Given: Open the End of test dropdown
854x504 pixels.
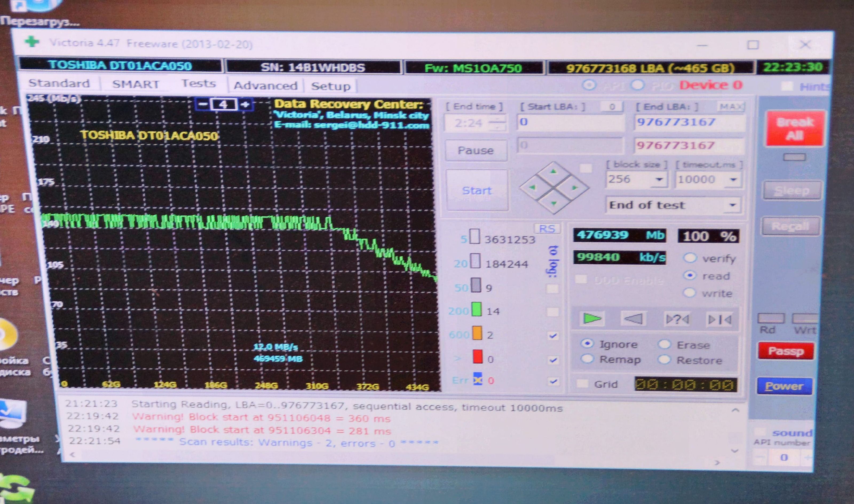Looking at the screenshot, I should pyautogui.click(x=732, y=205).
